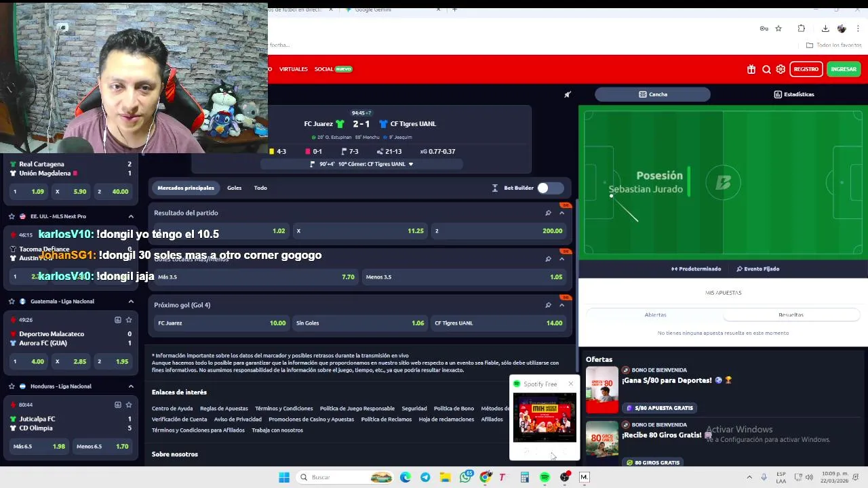
Task: Open Telegram from the taskbar
Action: click(x=425, y=477)
